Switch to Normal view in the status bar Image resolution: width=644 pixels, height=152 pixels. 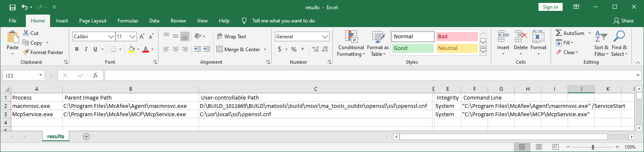522,147
